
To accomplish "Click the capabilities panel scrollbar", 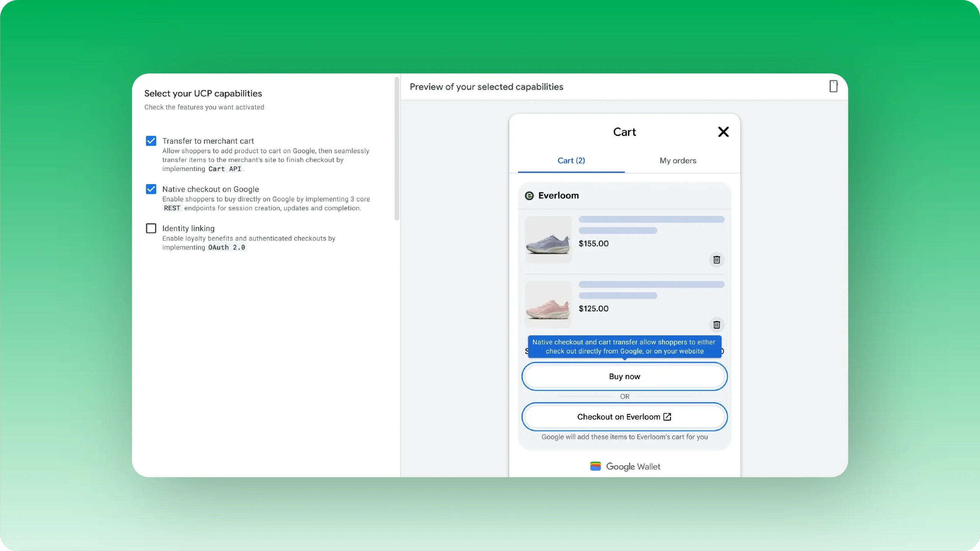I will [x=397, y=148].
